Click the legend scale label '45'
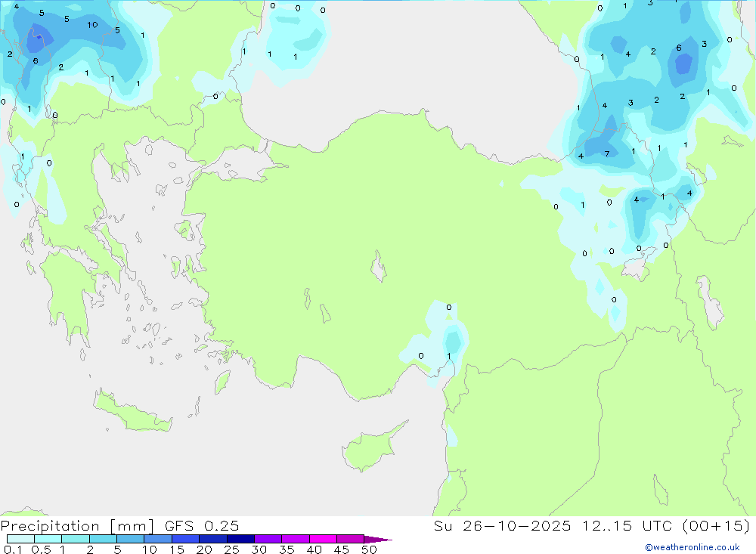The image size is (756, 554). pos(342,549)
